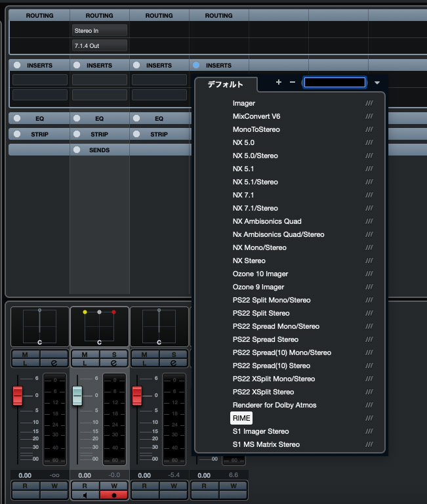Click the plugin search input field
The image size is (427, 504).
(335, 83)
